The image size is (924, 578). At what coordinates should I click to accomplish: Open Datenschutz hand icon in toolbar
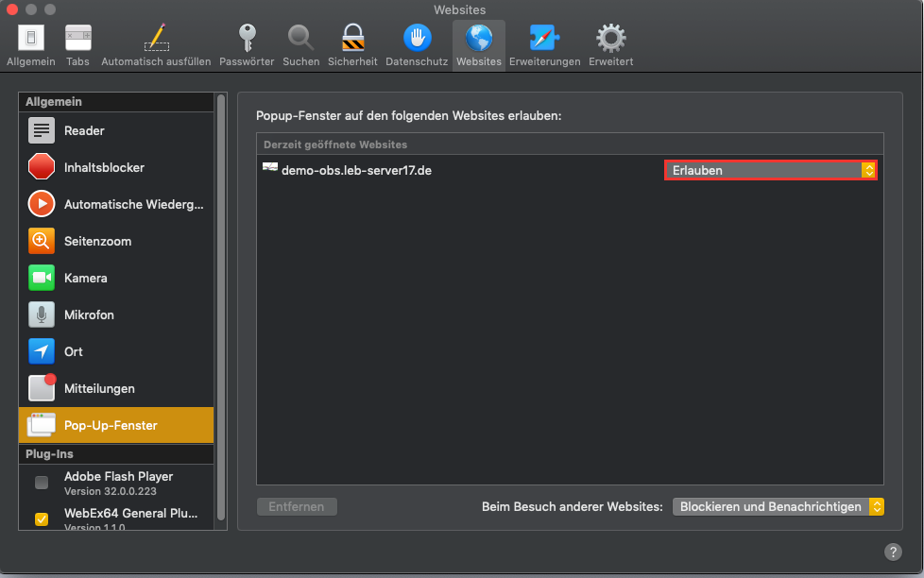(x=417, y=39)
